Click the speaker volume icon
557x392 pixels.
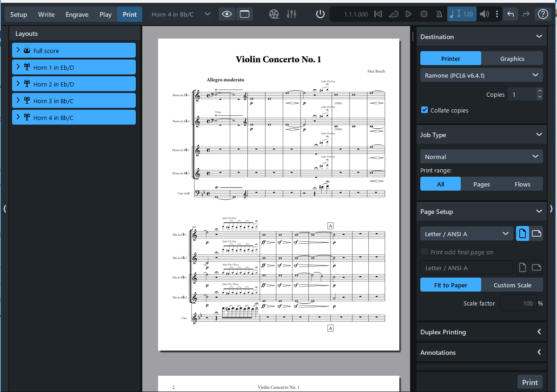pyautogui.click(x=484, y=14)
